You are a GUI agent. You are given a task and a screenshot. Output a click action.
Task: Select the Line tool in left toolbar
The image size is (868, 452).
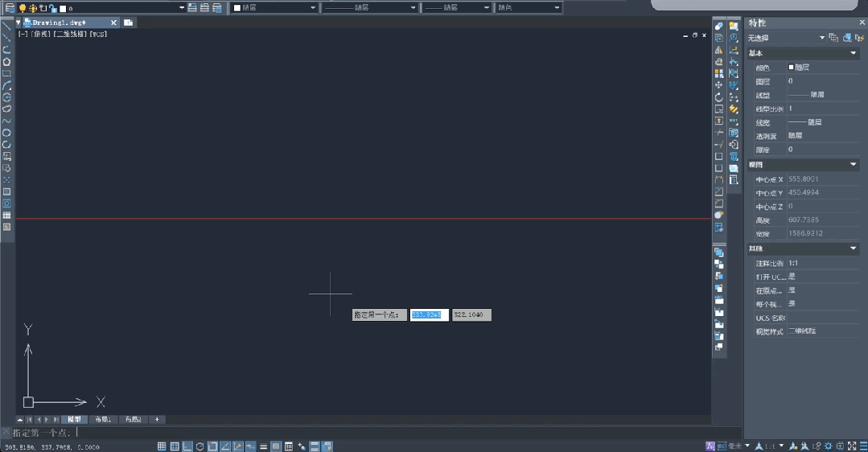[6, 27]
